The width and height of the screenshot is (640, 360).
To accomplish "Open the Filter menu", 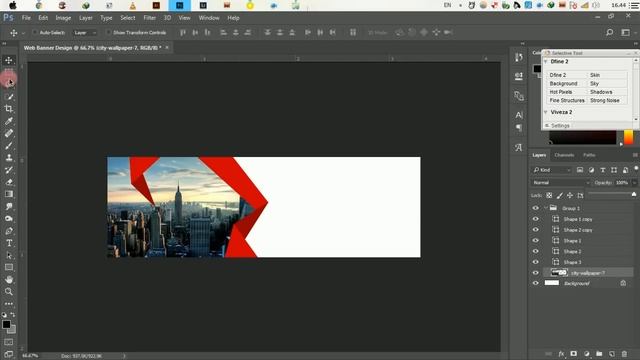I will coord(149,18).
